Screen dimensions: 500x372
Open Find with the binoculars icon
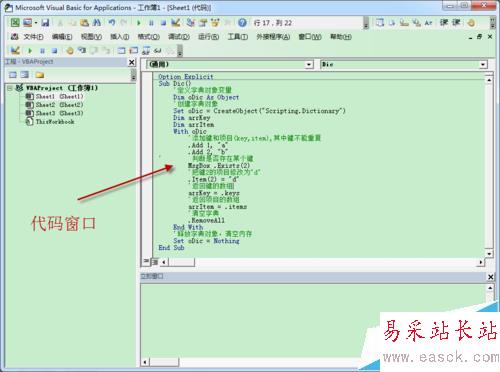point(97,23)
